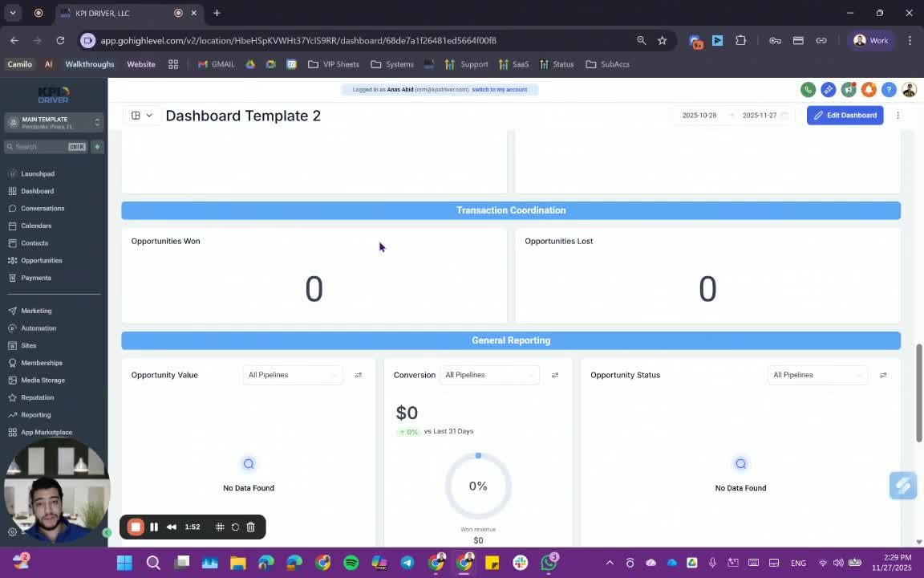Viewport: 924px width, 578px height.
Task: Click the Conversion filter settings icon
Action: (554, 375)
